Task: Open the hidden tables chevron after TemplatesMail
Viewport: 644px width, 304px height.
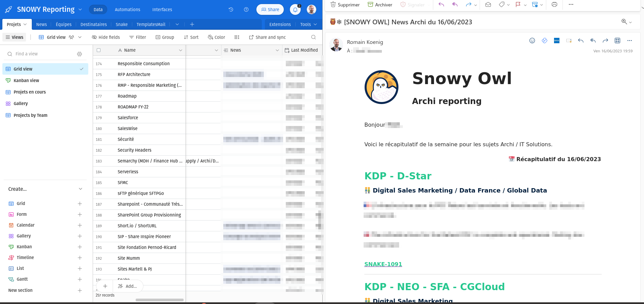Action: pos(177,24)
